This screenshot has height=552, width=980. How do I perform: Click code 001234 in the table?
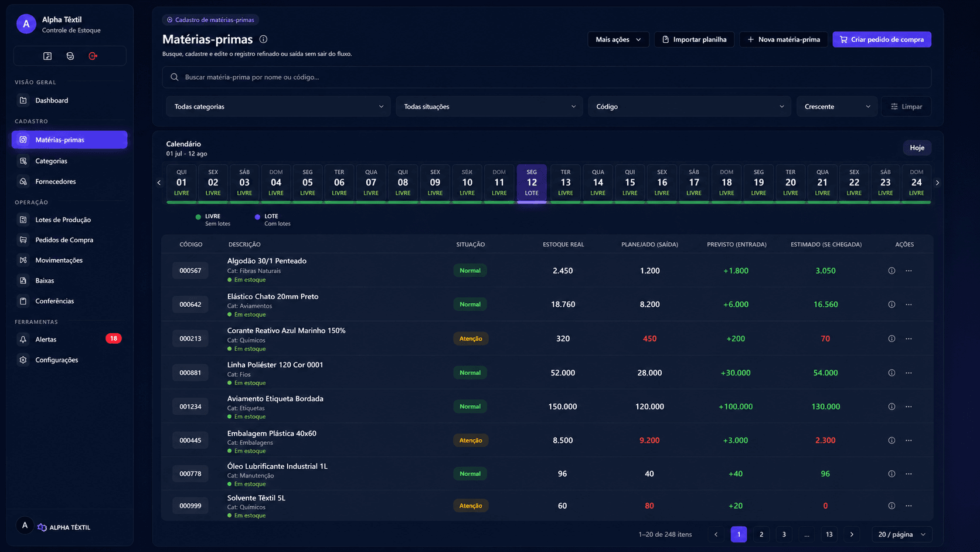(x=190, y=407)
